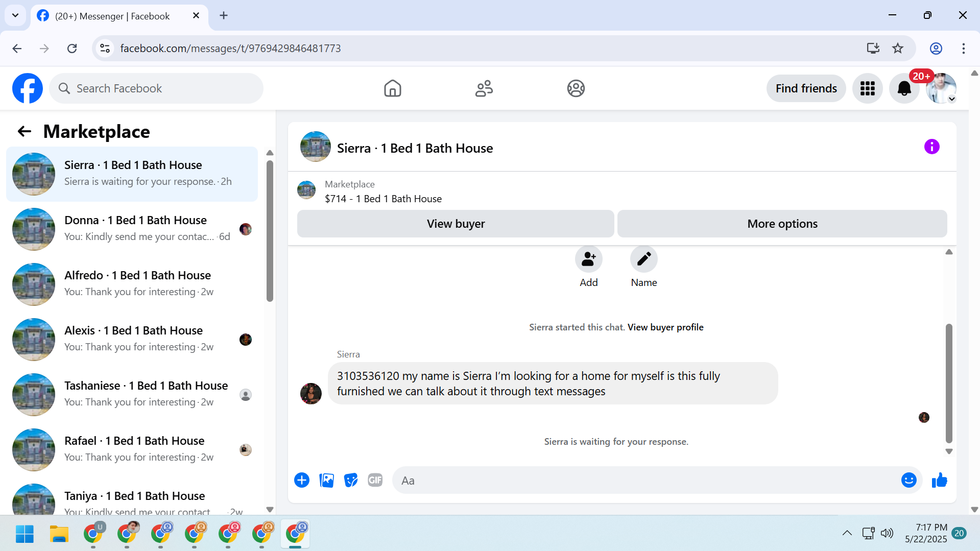
Task: Open the volume control in system tray
Action: coord(887,533)
